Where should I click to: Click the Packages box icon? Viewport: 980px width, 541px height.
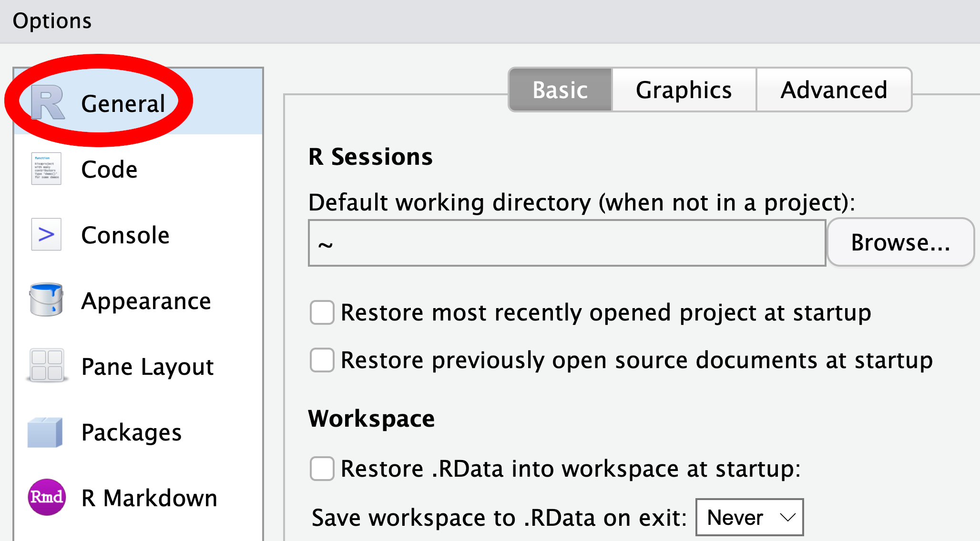coord(45,432)
